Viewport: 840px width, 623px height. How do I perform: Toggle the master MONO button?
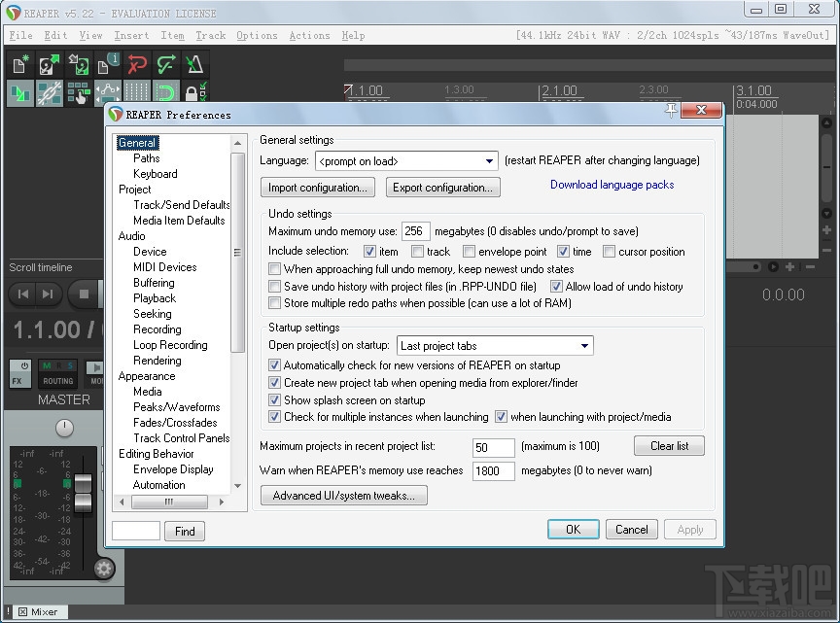(95, 373)
